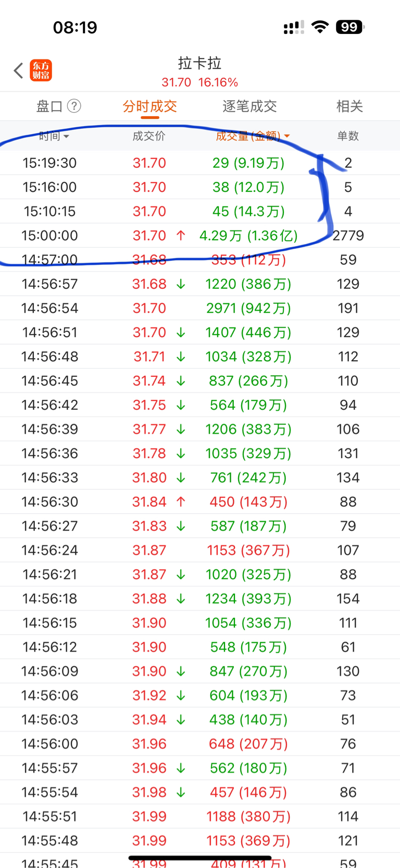Select the 14:56:57 trade row
The image size is (400, 868).
200,284
